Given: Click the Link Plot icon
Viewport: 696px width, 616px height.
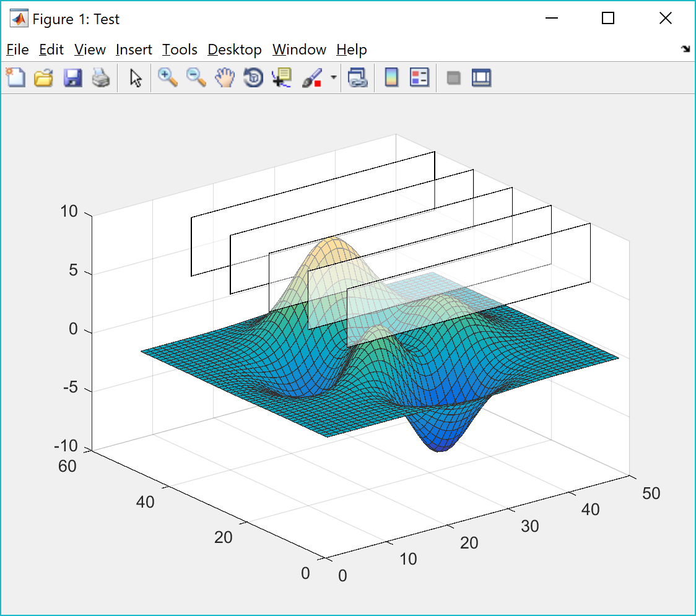Looking at the screenshot, I should pos(357,78).
